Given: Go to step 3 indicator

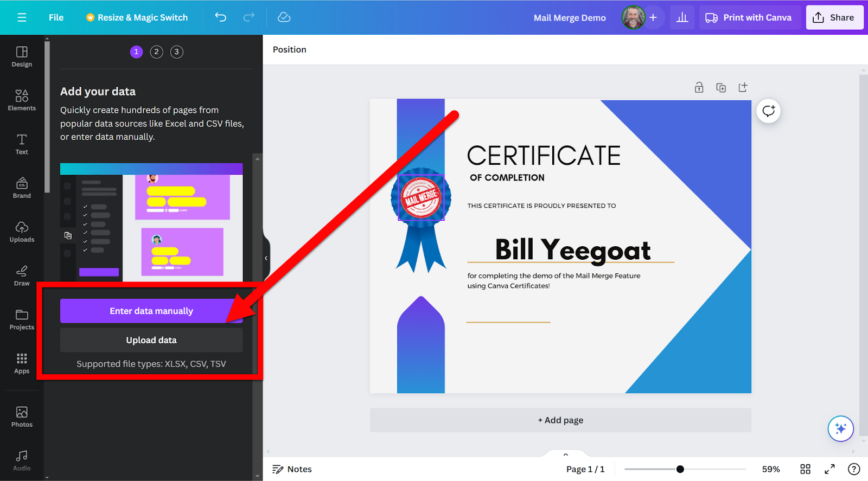Looking at the screenshot, I should (x=176, y=52).
